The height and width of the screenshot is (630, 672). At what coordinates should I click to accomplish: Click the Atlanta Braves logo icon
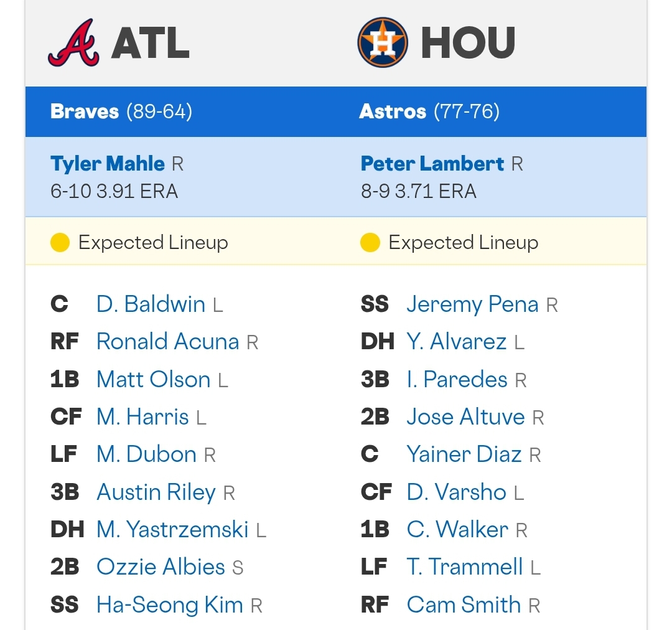point(73,42)
